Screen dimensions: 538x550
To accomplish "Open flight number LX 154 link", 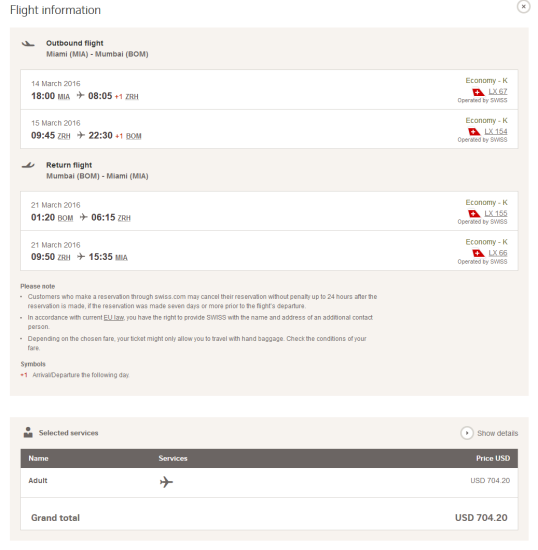I will [496, 132].
